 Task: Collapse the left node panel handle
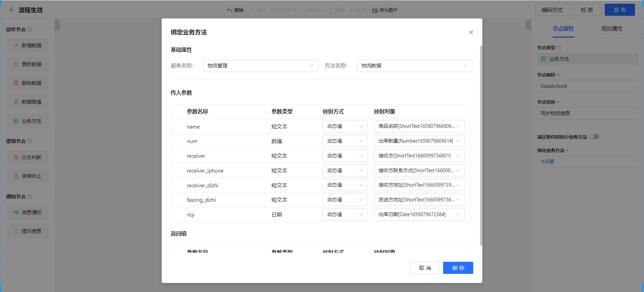pos(57,25)
